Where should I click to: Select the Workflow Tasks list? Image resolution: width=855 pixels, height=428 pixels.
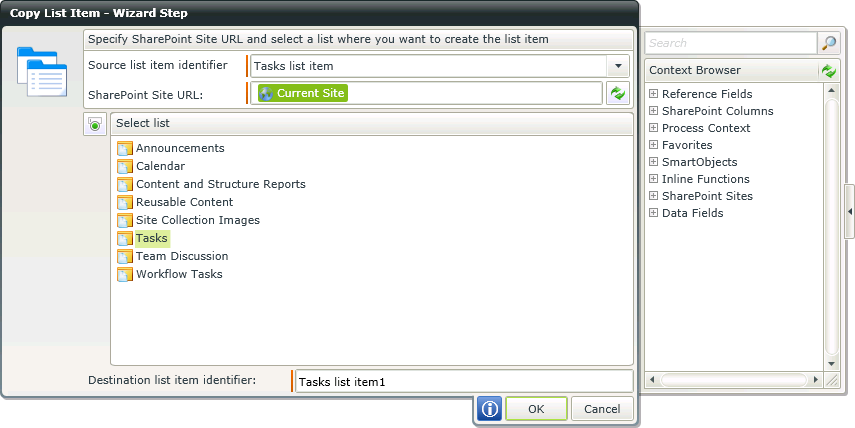pyautogui.click(x=179, y=274)
